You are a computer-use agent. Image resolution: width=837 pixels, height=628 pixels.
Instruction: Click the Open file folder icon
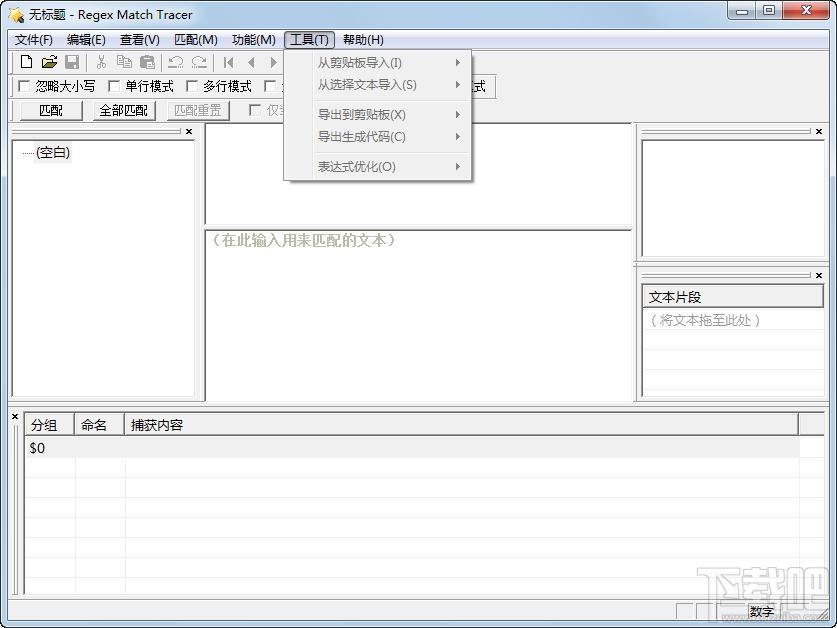tap(49, 62)
